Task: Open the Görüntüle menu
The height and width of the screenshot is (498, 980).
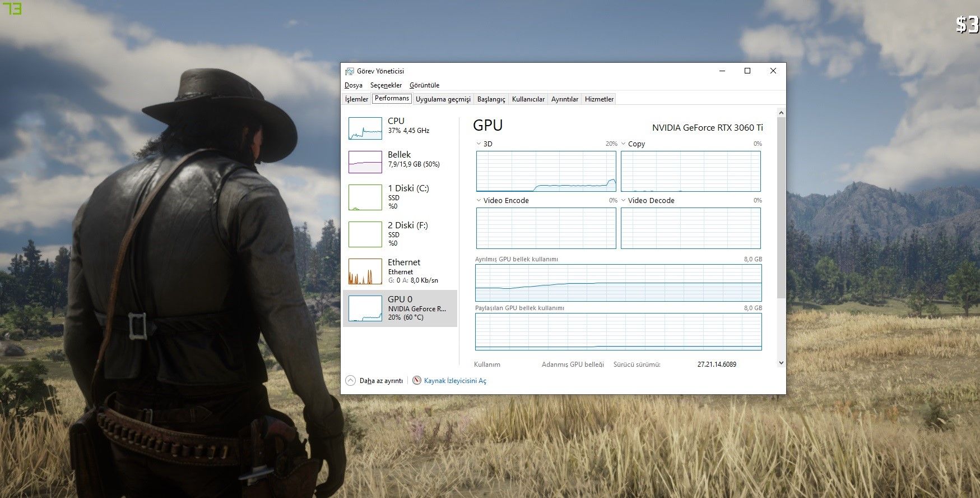Action: coord(424,85)
